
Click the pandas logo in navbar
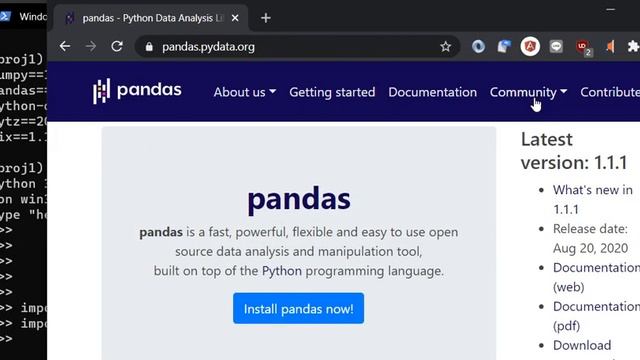click(137, 91)
